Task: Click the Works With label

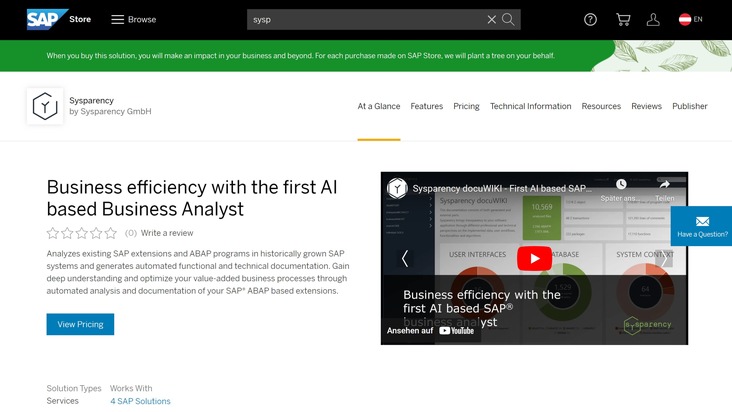Action: click(x=131, y=388)
